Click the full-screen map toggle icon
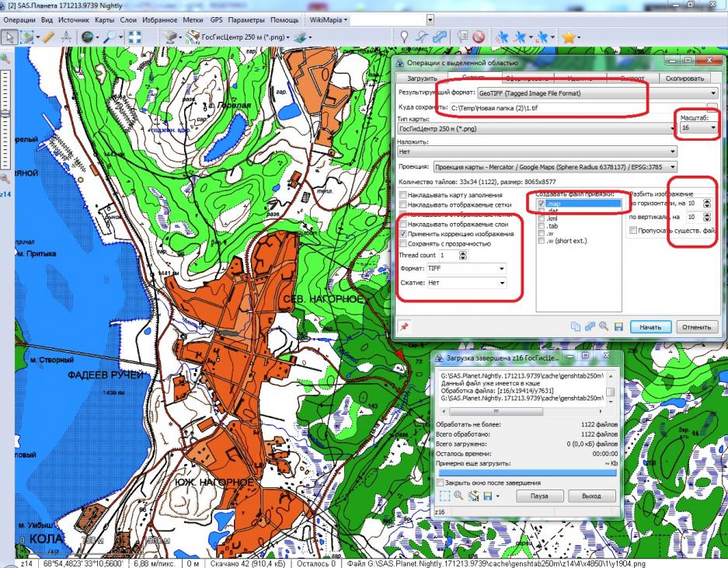The image size is (728, 568). click(134, 36)
